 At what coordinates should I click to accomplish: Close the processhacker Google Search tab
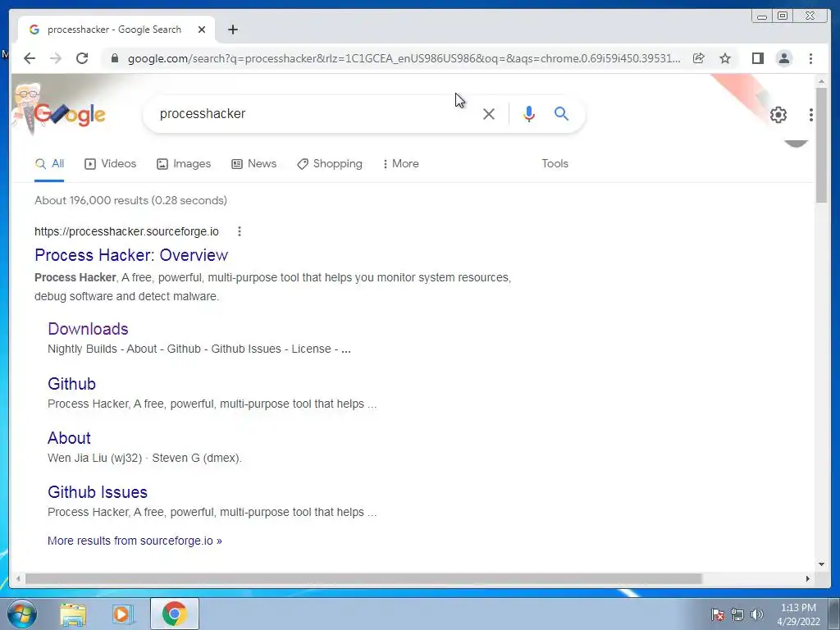click(202, 30)
